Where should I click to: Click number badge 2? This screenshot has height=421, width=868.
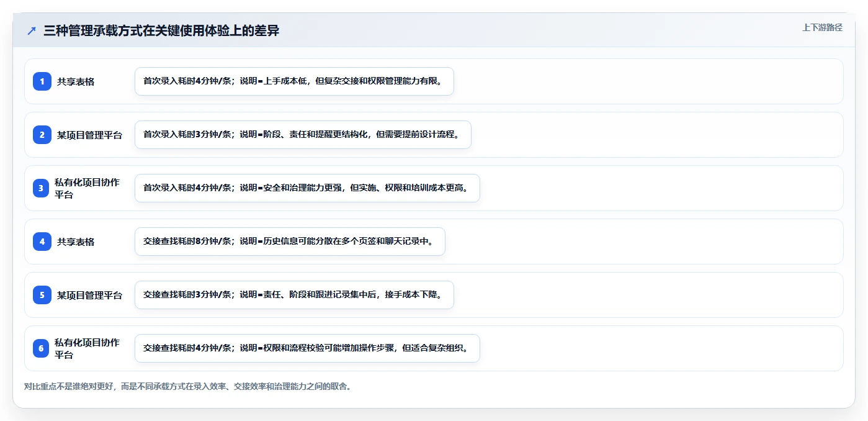tap(42, 135)
